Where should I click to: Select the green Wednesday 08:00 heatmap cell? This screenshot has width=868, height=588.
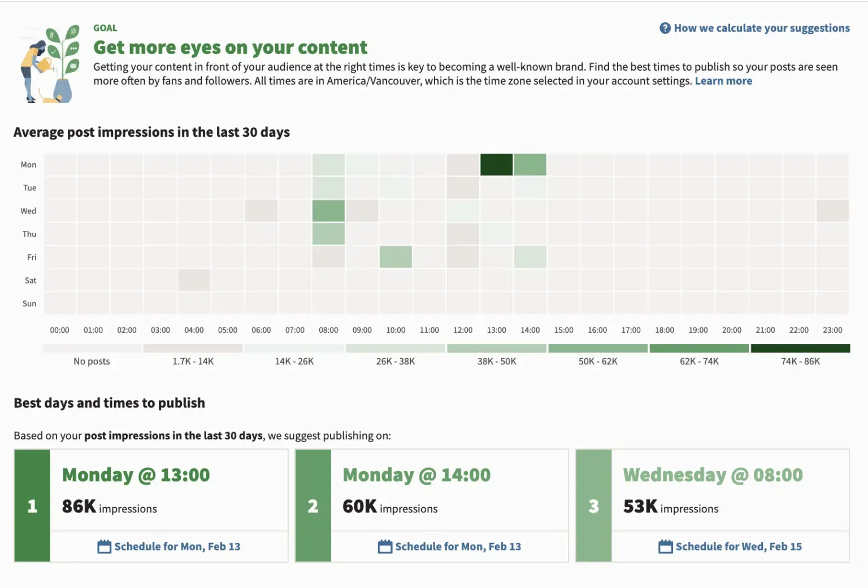(x=328, y=210)
